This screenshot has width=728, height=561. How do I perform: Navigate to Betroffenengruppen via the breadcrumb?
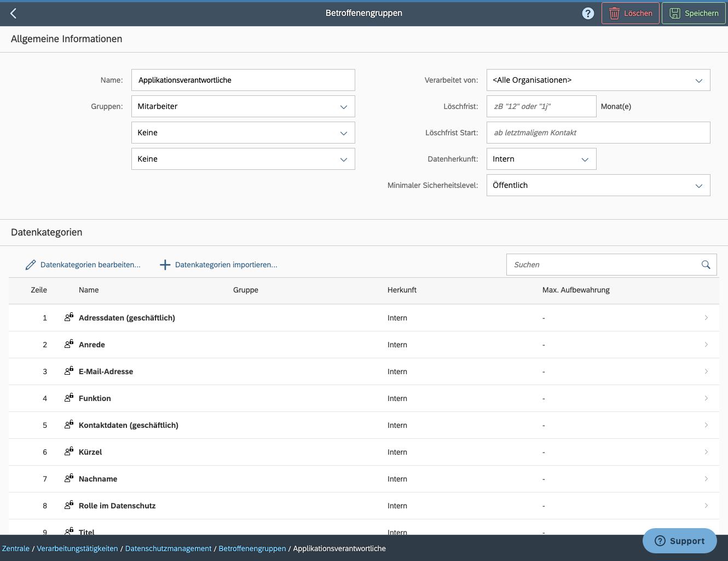(252, 548)
